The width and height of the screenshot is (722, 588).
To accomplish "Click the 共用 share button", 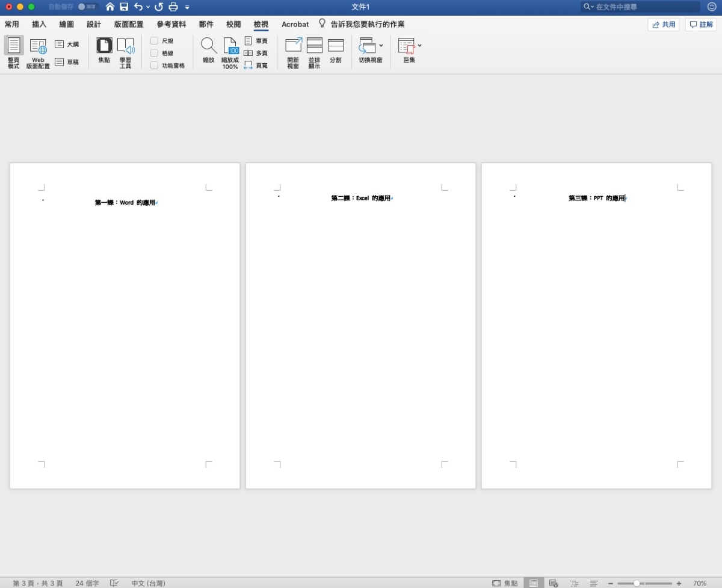I will [663, 25].
